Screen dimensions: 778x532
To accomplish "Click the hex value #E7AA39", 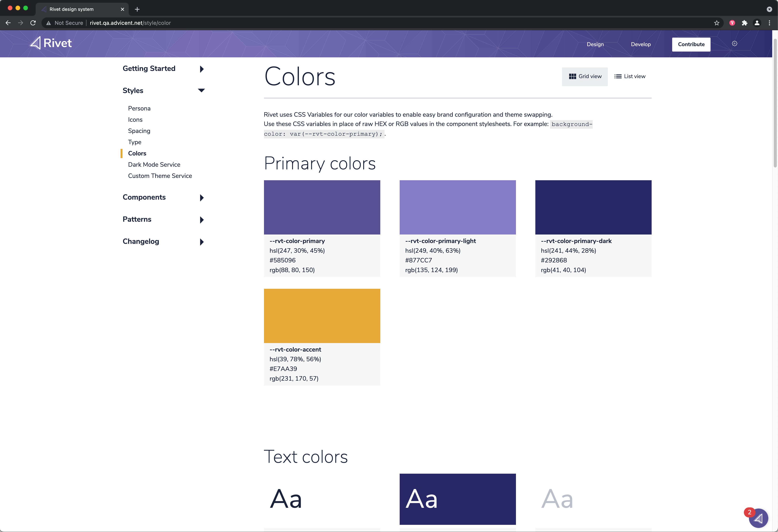I will 283,369.
